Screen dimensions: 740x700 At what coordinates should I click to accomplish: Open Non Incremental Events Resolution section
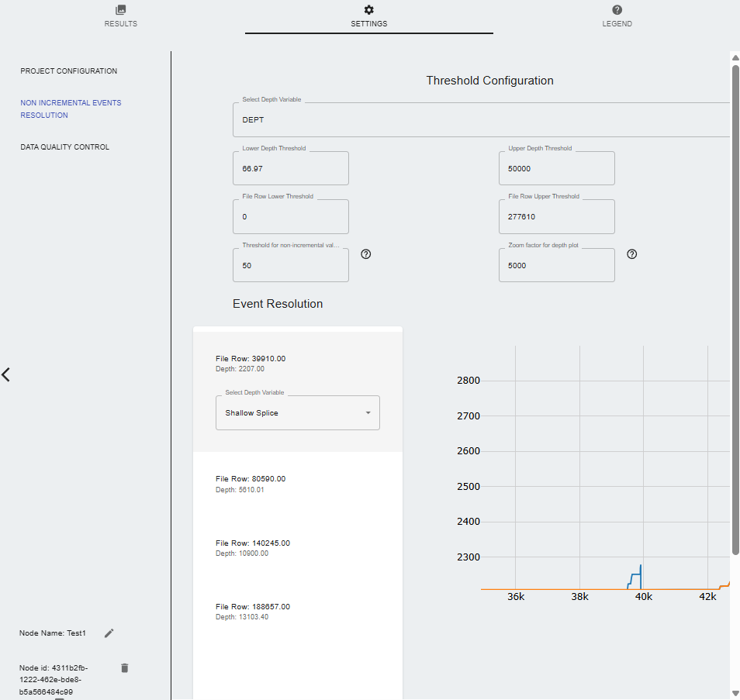[x=71, y=109]
